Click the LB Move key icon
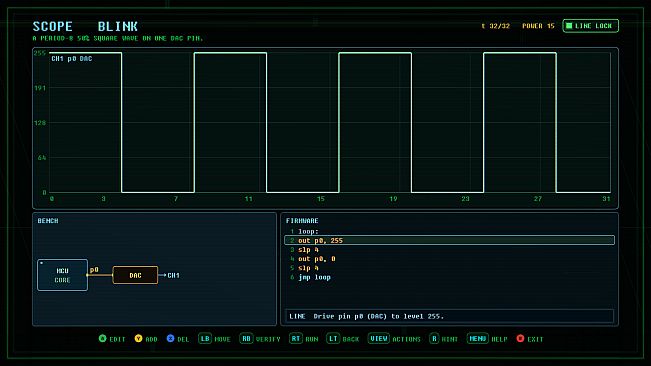The height and width of the screenshot is (366, 651). pyautogui.click(x=205, y=339)
